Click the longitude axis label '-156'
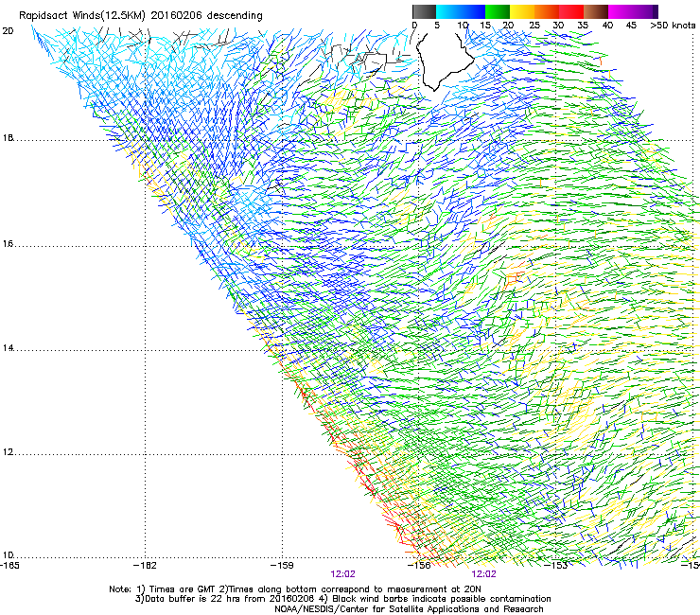The image size is (700, 615). (x=419, y=566)
